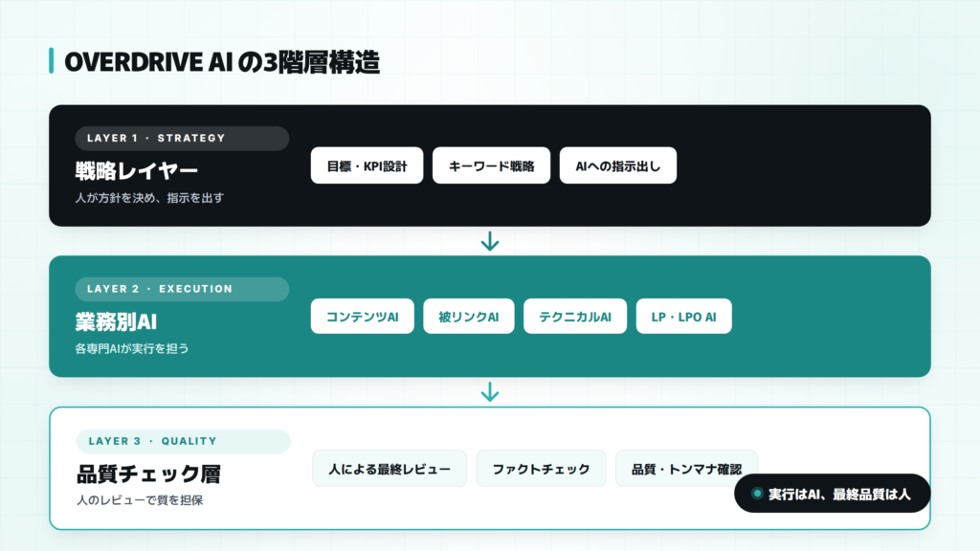
Task: Click the LP・LPO AI chip
Action: (683, 316)
